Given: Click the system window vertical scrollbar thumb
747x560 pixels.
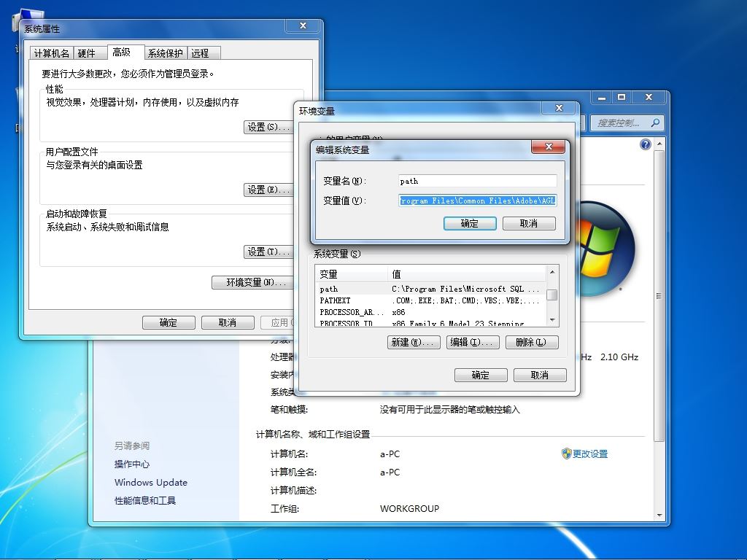Looking at the screenshot, I should coord(659,296).
